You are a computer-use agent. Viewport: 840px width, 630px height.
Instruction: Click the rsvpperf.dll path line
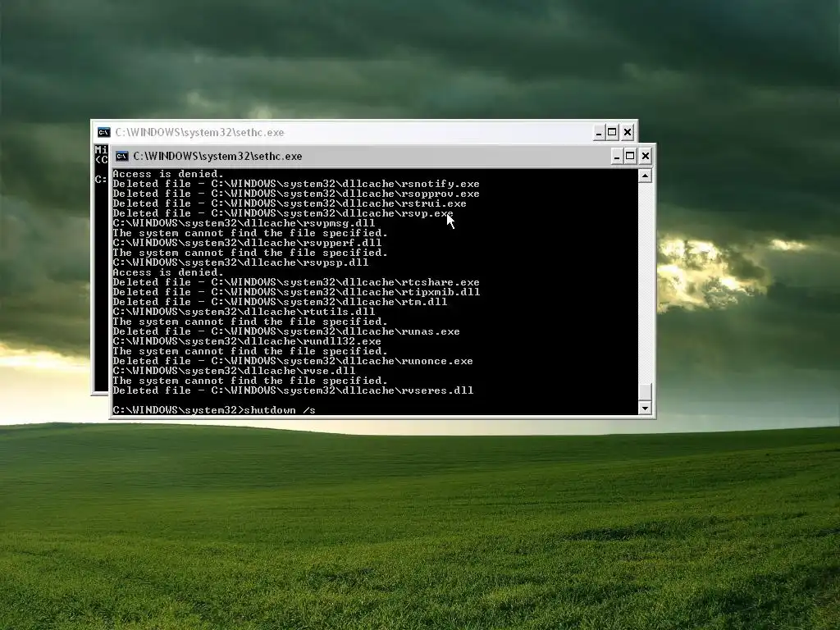point(247,243)
